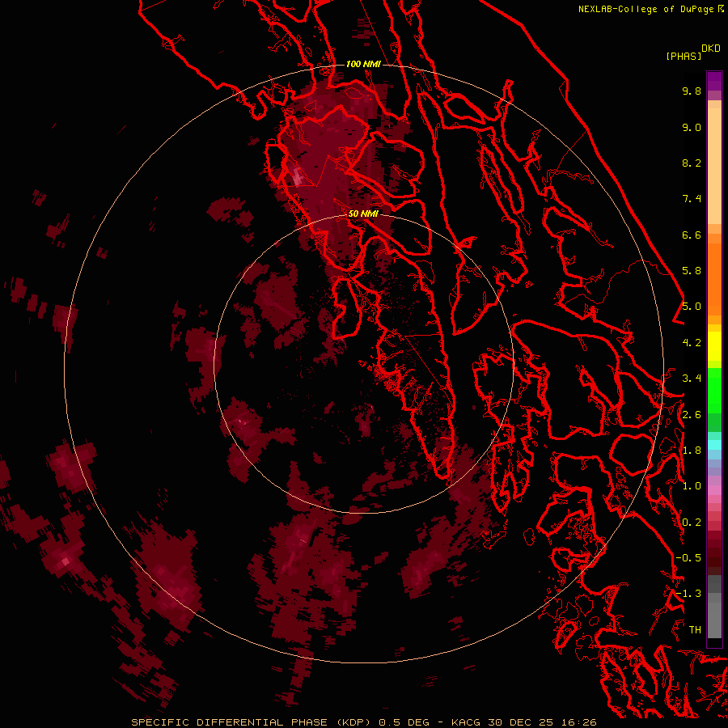Click the bright green segment of the color bar

click(714, 389)
